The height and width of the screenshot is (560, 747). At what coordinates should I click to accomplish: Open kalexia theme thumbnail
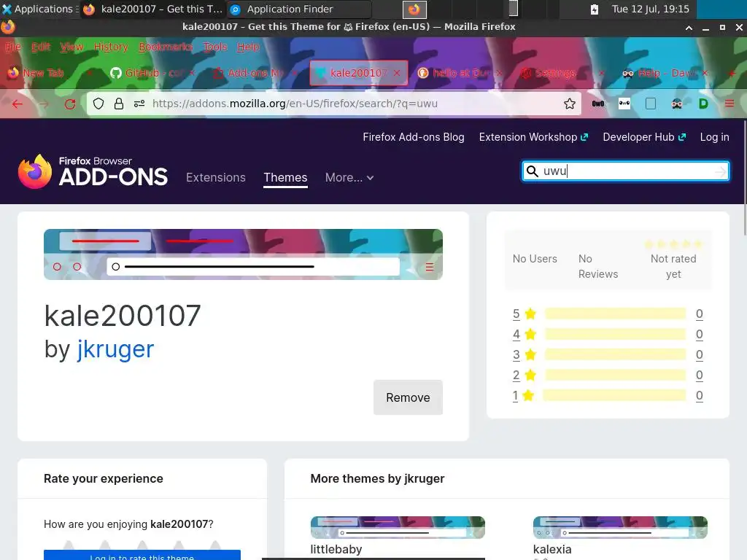[x=620, y=528]
